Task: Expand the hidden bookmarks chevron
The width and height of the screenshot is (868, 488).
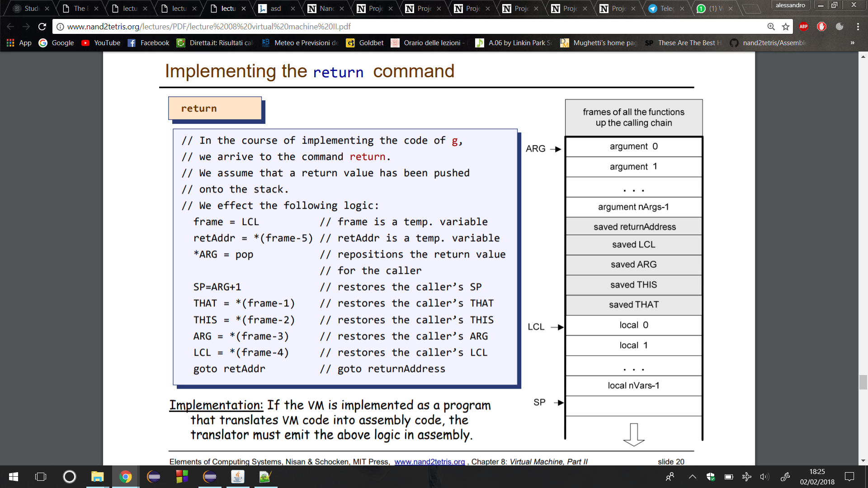Action: [852, 43]
